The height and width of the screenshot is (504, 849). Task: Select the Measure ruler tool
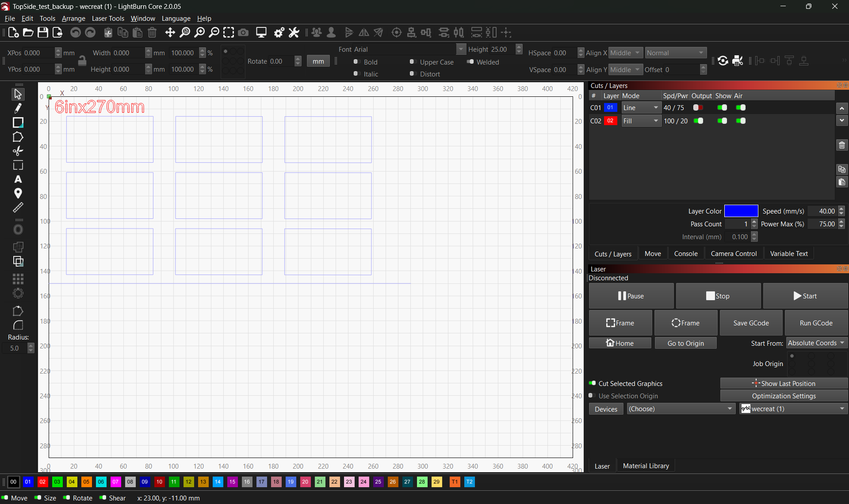(x=18, y=207)
